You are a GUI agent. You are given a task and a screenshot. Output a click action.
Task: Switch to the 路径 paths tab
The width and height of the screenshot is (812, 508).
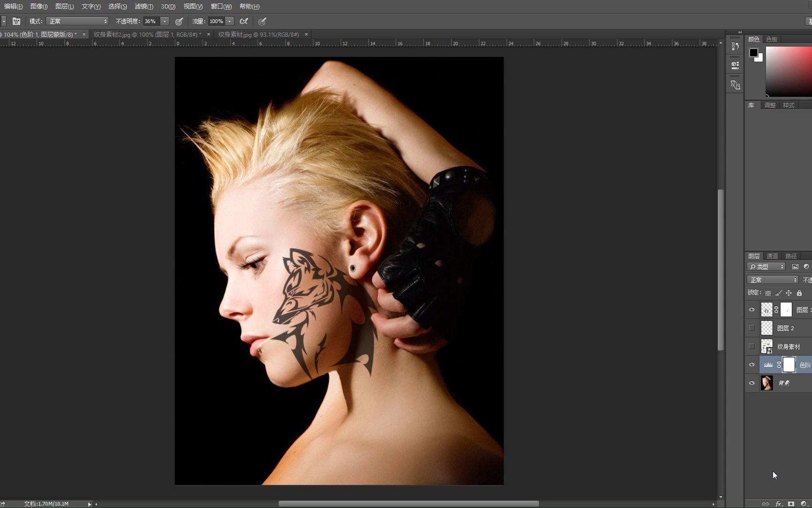791,256
